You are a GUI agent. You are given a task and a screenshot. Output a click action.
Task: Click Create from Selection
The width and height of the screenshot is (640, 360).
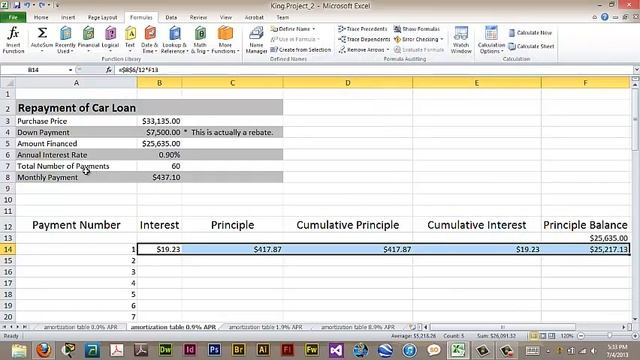click(x=300, y=49)
